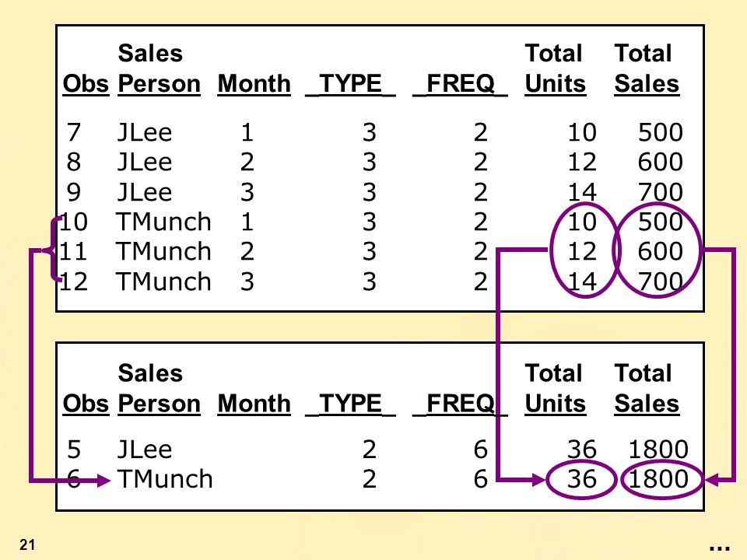Click the purple curly brace beside rows 10-12
Image resolution: width=747 pixels, height=560 pixels.
pos(54,250)
